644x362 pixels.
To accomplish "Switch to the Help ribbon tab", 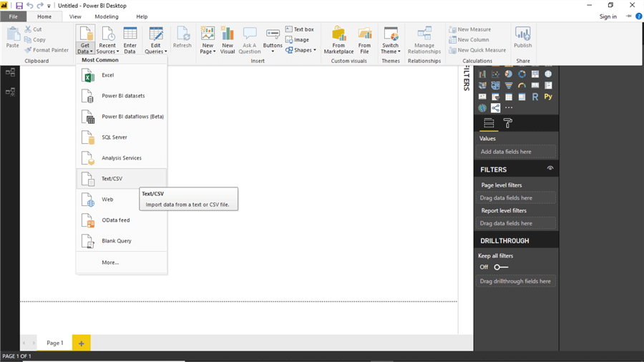I will coord(142,16).
